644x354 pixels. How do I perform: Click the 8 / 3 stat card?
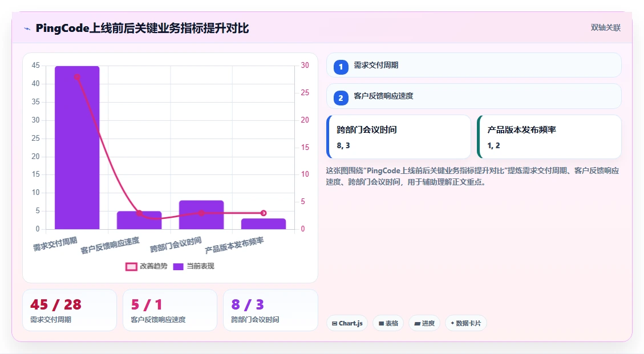tap(270, 310)
